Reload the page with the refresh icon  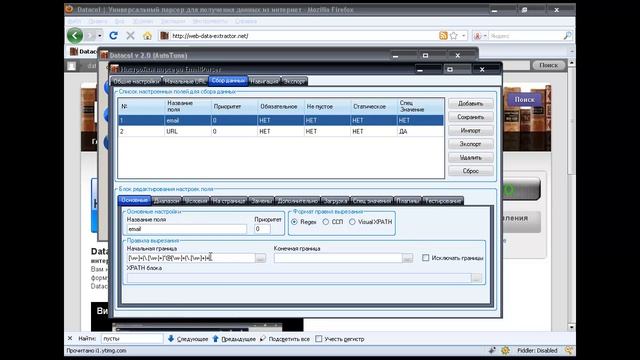[113, 36]
